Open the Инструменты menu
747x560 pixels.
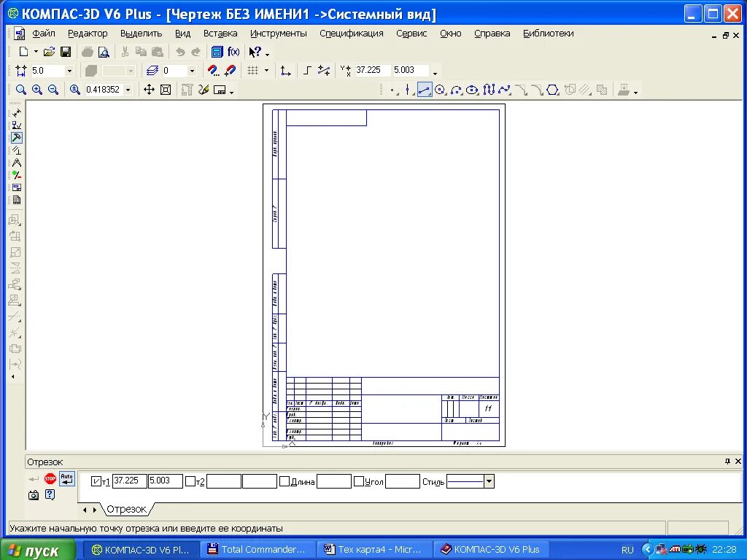[x=278, y=34]
